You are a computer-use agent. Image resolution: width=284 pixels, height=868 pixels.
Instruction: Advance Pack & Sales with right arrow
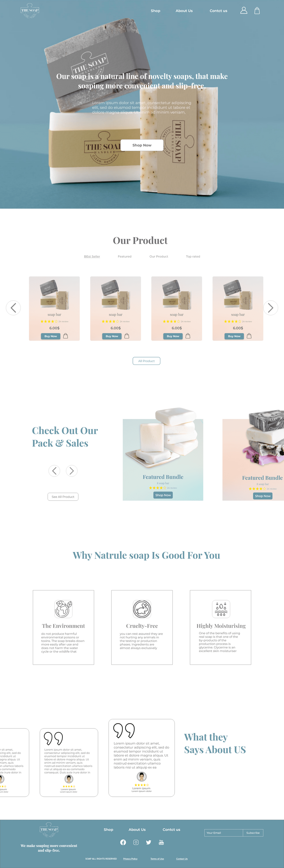[72, 471]
